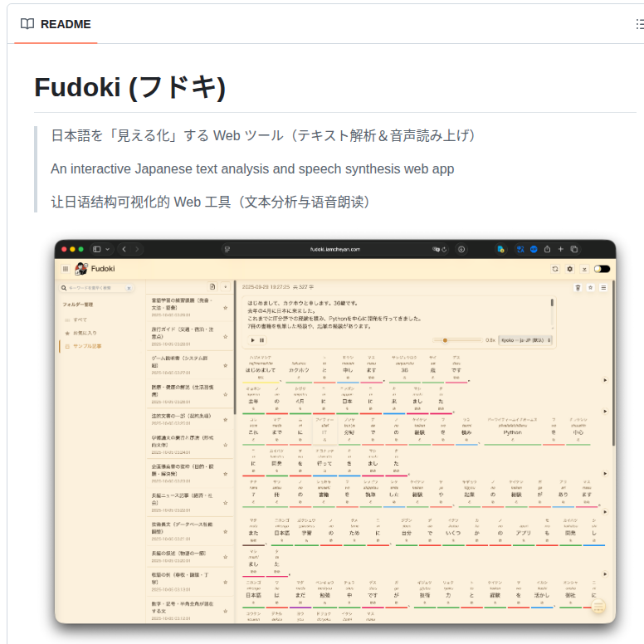This screenshot has height=644, width=644.
Task: Favorite the ゲーム説明書 article star
Action: coord(226,365)
